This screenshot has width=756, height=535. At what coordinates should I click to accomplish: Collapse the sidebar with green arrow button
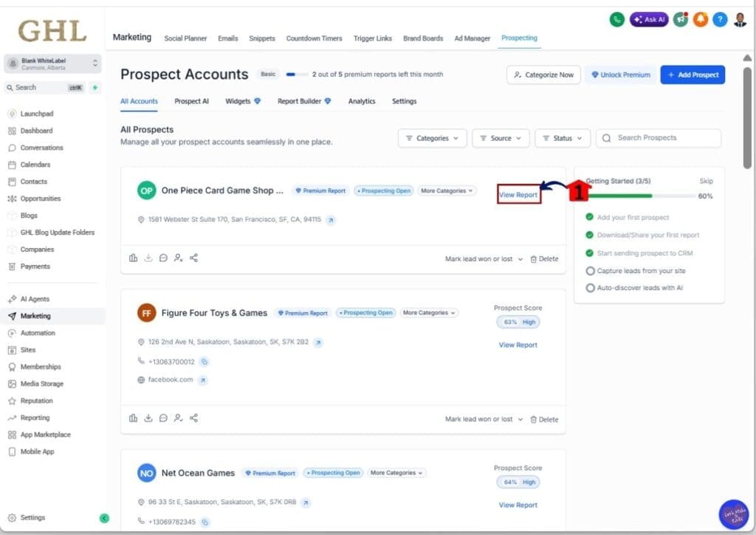point(104,518)
